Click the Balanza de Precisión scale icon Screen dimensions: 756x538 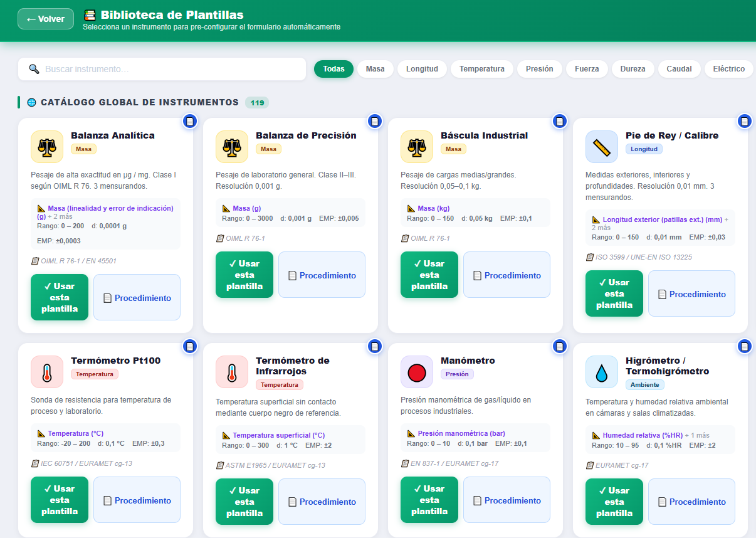click(232, 147)
